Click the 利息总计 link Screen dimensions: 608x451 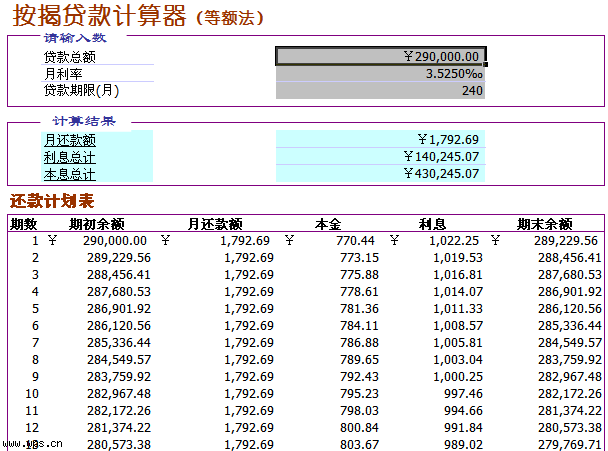coord(70,157)
